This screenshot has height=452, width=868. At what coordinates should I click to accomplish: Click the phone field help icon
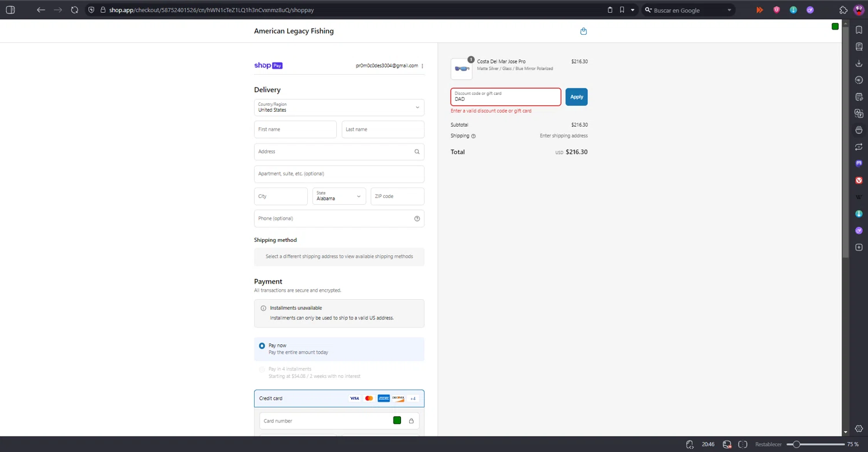click(417, 219)
